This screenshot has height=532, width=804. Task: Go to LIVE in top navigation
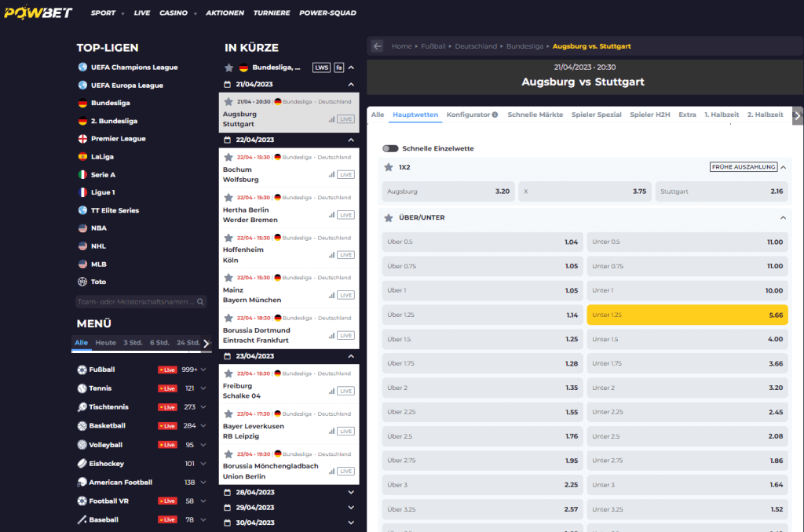[x=142, y=13]
